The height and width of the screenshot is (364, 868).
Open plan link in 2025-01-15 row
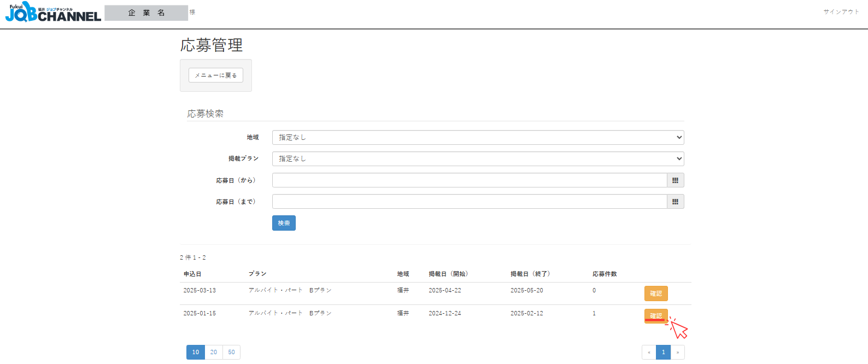click(x=290, y=313)
